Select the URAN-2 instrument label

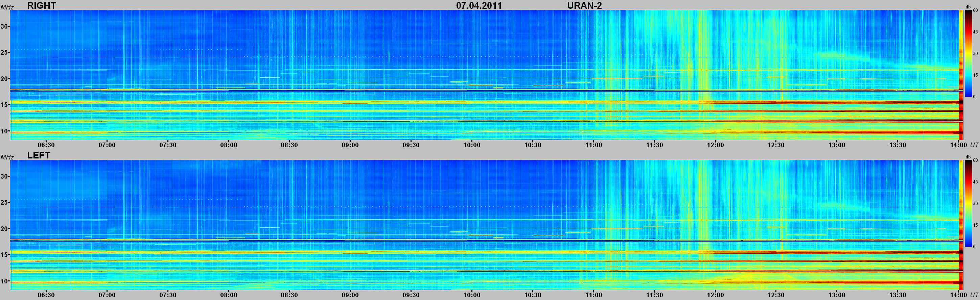(x=584, y=5)
